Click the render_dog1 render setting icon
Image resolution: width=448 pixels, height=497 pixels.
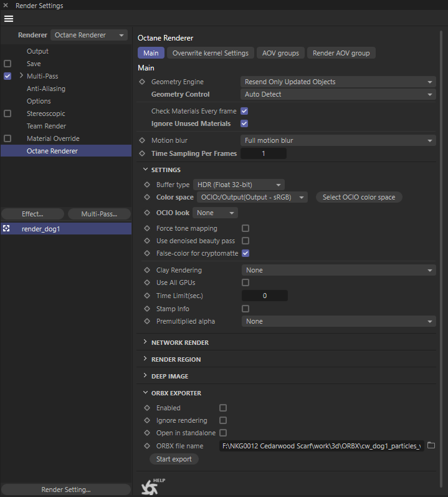tap(7, 229)
